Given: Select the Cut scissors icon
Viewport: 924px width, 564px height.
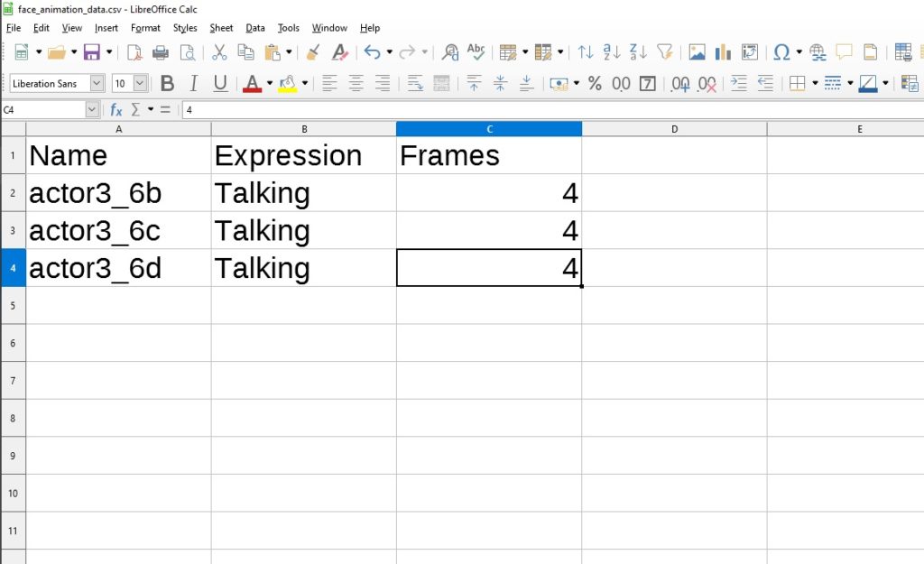Looking at the screenshot, I should (x=219, y=52).
